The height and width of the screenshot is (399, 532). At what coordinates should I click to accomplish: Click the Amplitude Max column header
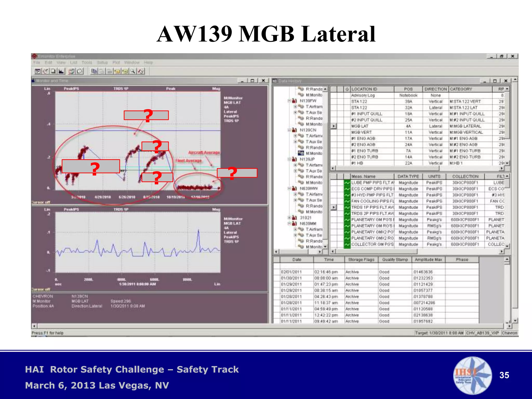point(428,260)
